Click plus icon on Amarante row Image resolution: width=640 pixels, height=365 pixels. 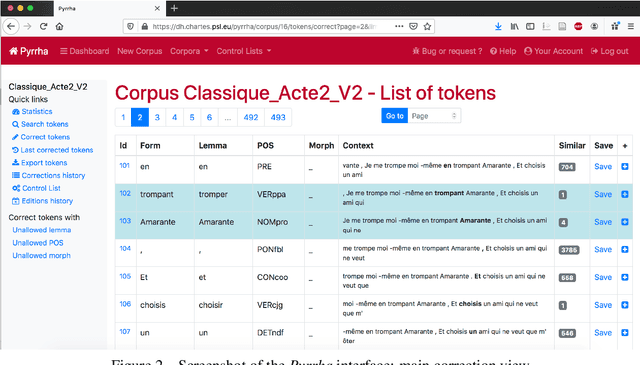tap(625, 222)
